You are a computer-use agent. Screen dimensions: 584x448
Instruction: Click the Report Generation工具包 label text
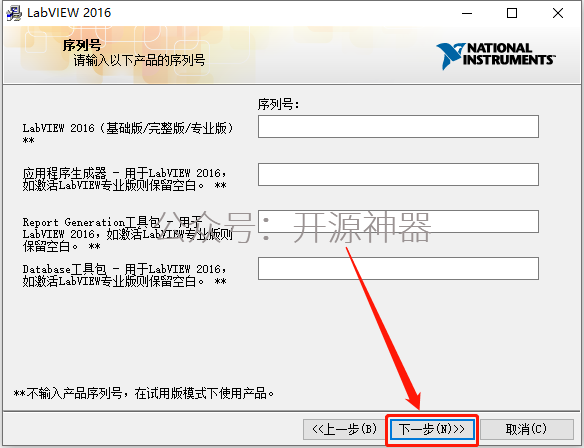(127, 234)
